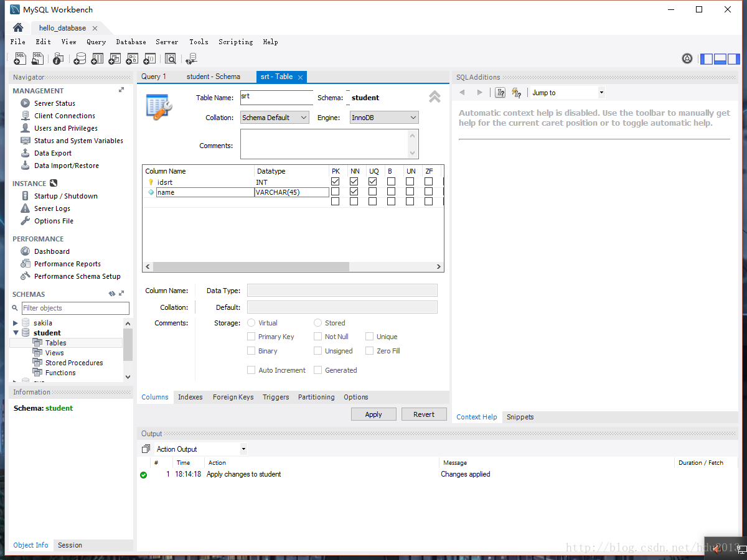Click the reconnect to DBMS icon
Image resolution: width=747 pixels, height=560 pixels.
[191, 58]
